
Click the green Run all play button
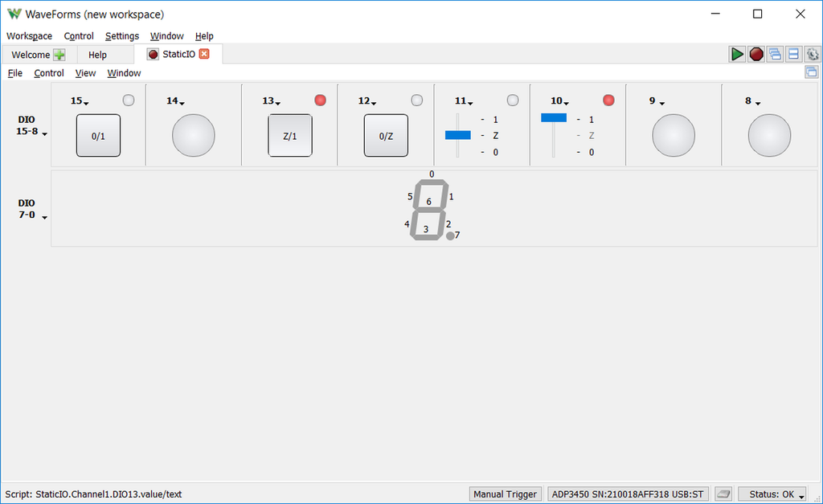(x=737, y=54)
